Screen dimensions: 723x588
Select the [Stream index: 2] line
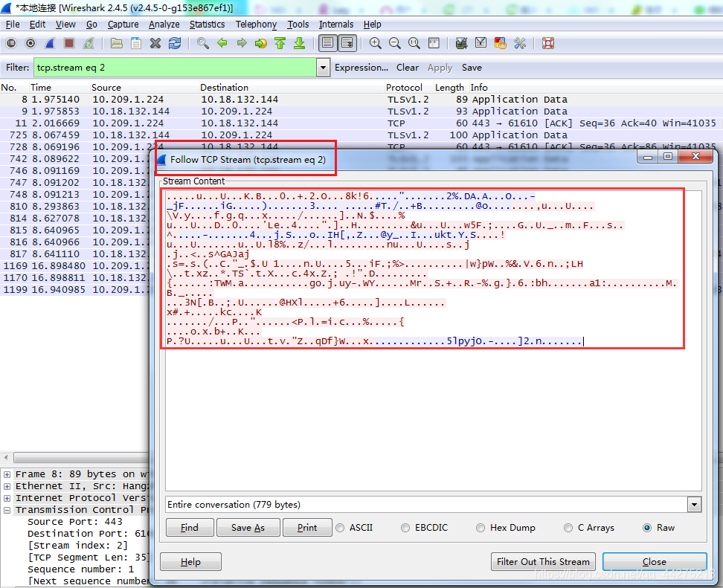(77, 546)
